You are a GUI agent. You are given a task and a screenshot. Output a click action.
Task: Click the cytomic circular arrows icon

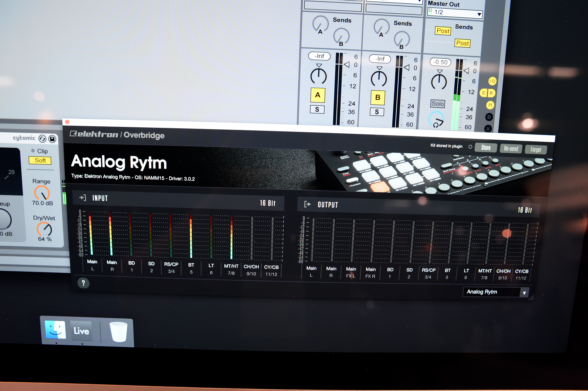pos(42,139)
